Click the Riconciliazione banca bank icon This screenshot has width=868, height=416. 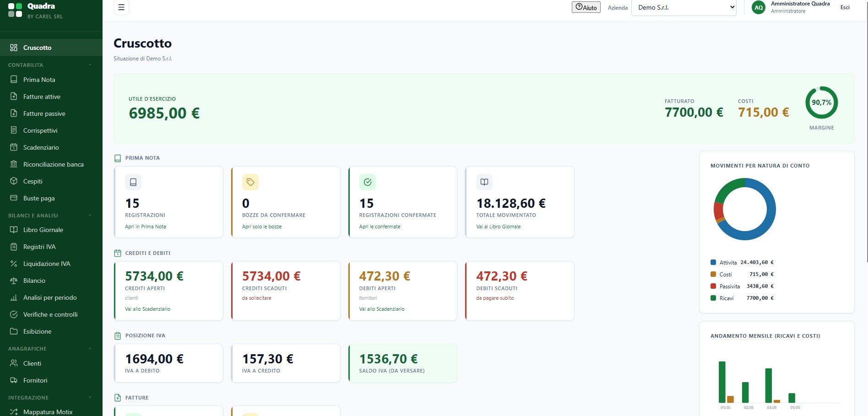pyautogui.click(x=14, y=164)
